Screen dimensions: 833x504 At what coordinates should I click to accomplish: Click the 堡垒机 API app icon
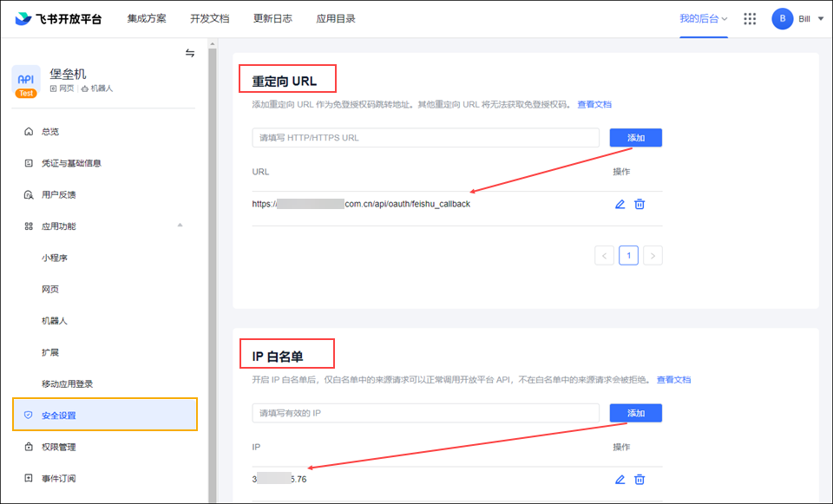(x=26, y=81)
